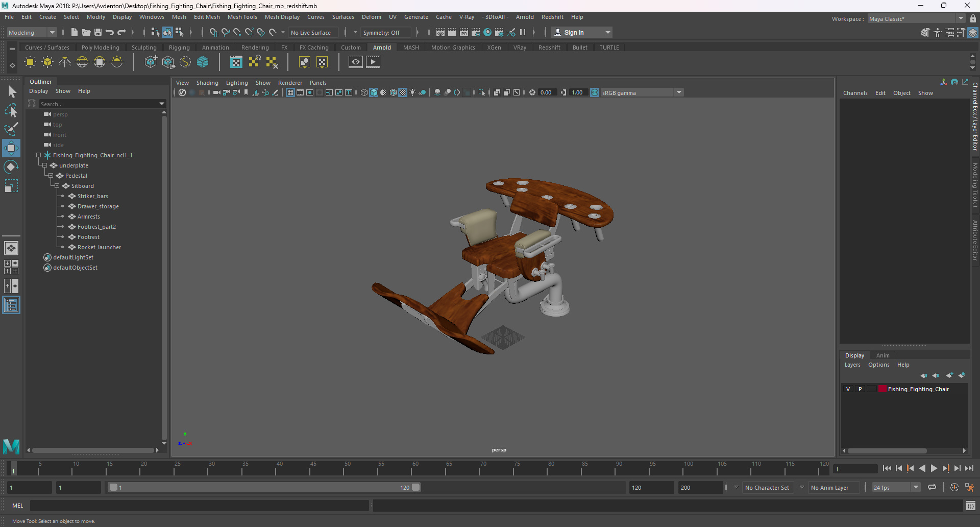Toggle auto keyframe button
This screenshot has height=527, width=980.
pos(954,487)
